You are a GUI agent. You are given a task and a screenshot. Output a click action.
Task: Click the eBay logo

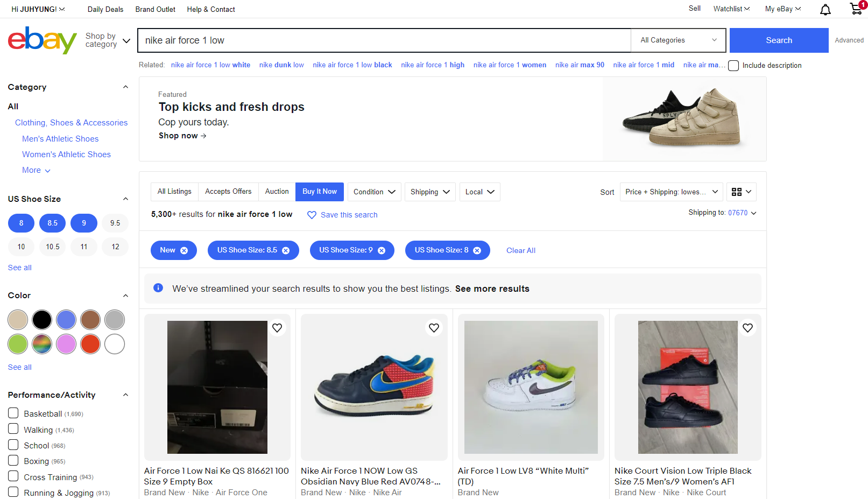tap(43, 40)
